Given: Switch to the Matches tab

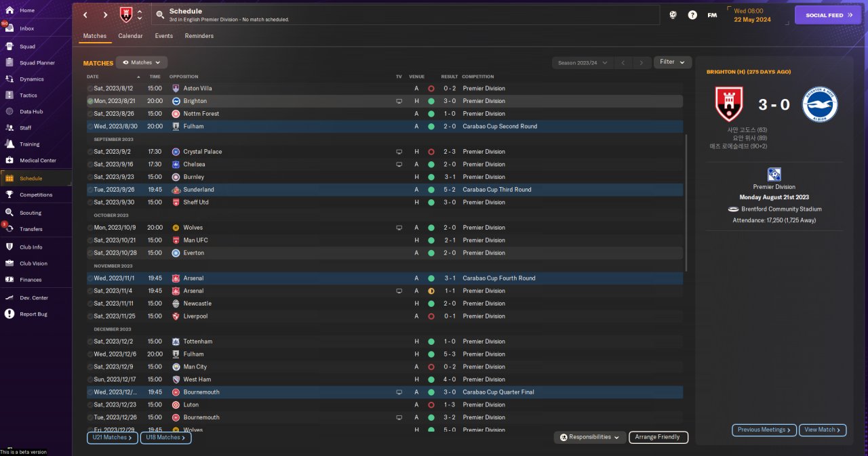Looking at the screenshot, I should [95, 36].
